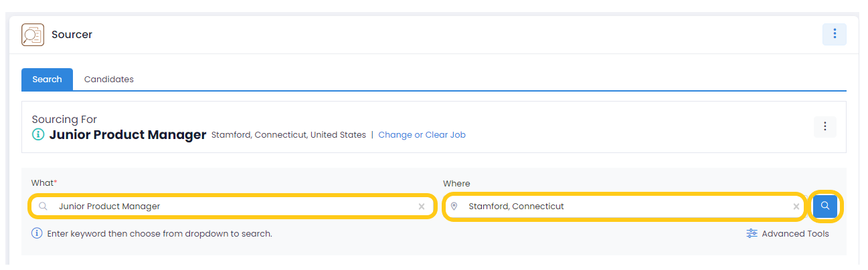Click the magnifier icon inside What field
The image size is (868, 270).
[x=43, y=207]
